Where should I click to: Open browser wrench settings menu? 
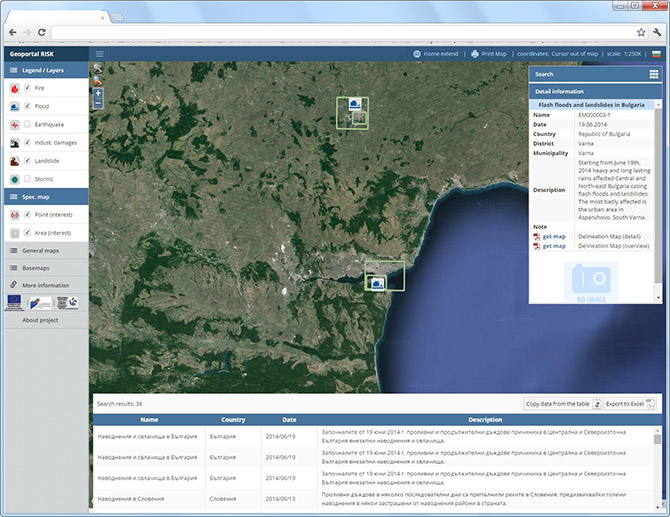pyautogui.click(x=657, y=32)
